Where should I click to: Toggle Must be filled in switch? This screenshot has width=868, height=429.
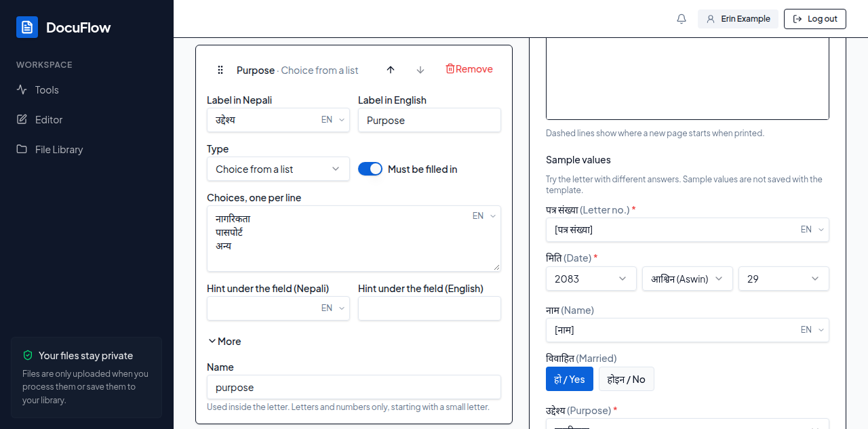pos(370,169)
